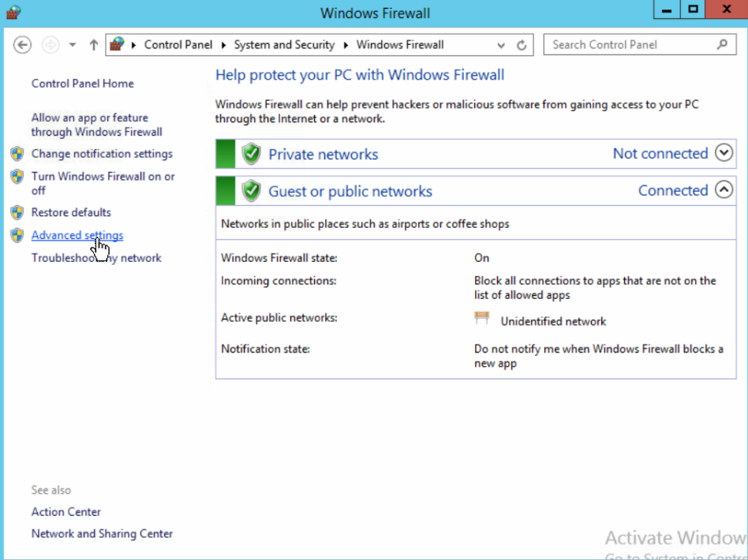The width and height of the screenshot is (748, 560).
Task: Click the Connected status text
Action: (x=673, y=190)
